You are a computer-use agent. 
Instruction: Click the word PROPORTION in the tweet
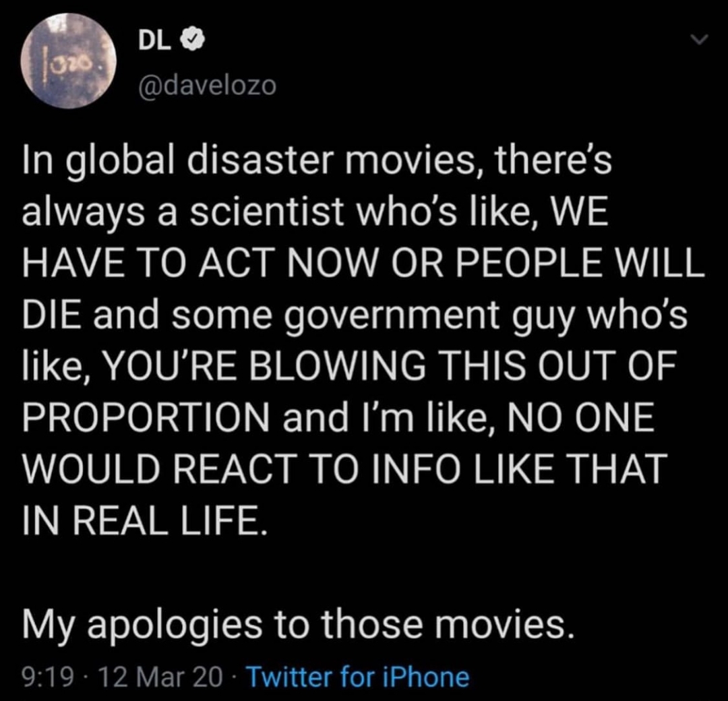pos(146,416)
